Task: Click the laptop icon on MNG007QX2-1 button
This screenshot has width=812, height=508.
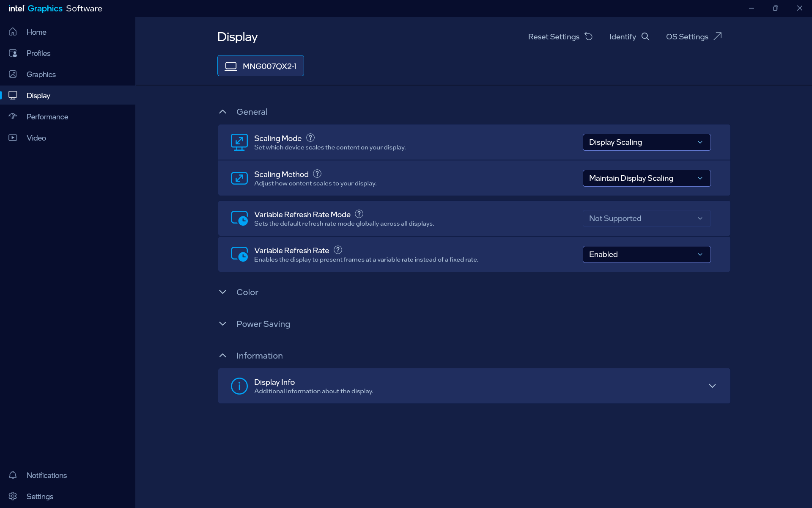Action: click(231, 66)
